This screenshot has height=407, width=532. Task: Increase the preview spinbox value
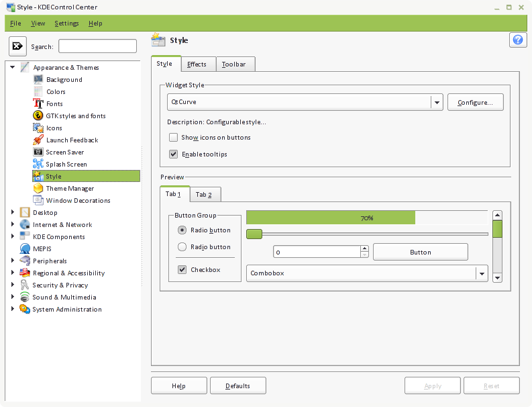click(x=364, y=248)
